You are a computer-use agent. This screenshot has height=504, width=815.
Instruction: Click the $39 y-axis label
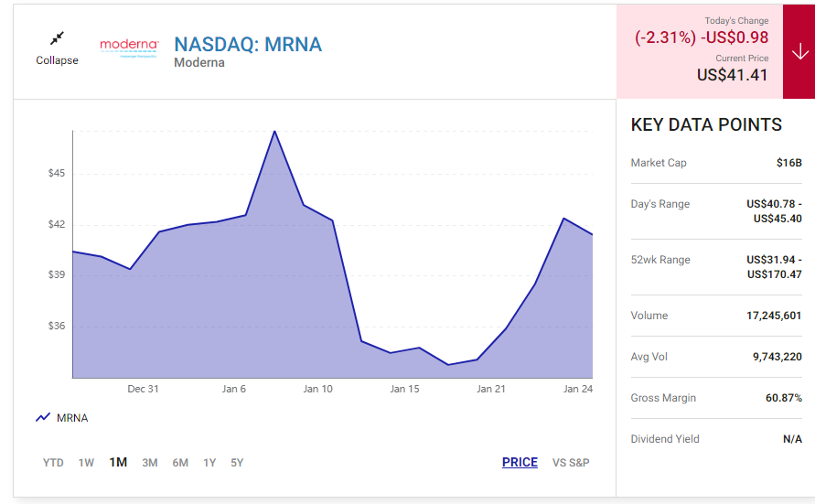[x=57, y=274]
